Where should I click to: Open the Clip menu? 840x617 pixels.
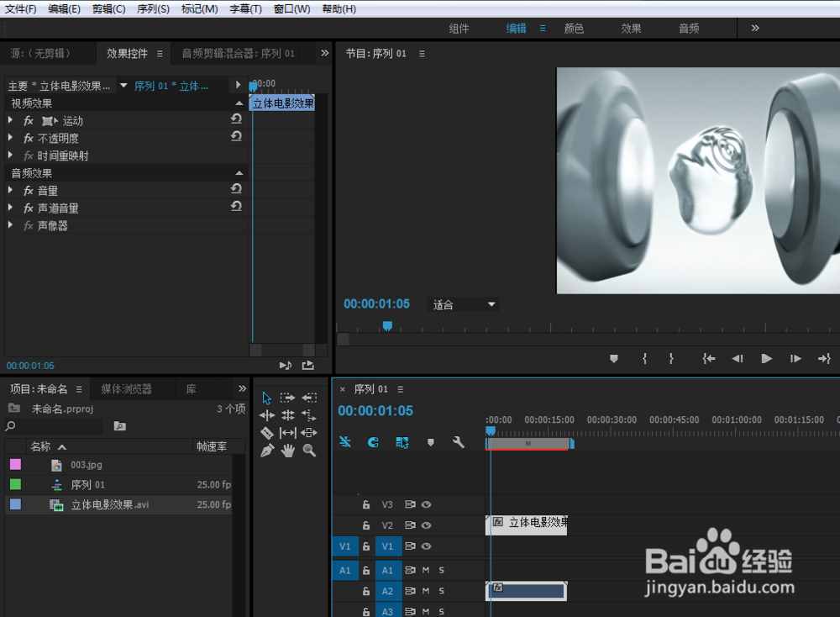[108, 9]
